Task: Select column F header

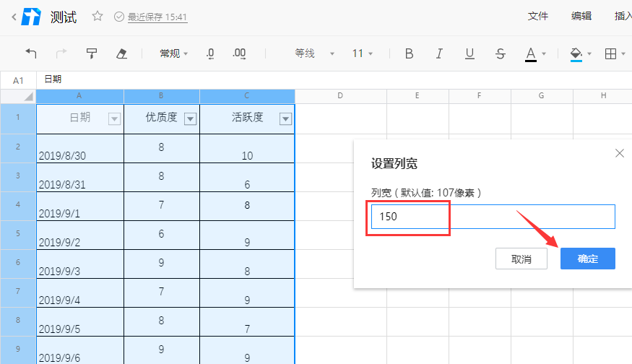Action: 480,96
